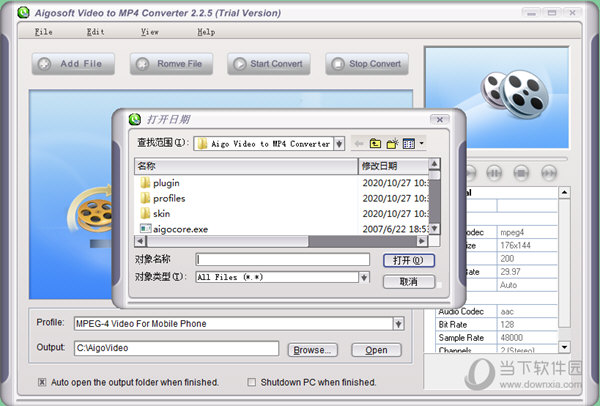Create new folder icon in dialog
The height and width of the screenshot is (406, 600).
pos(392,143)
